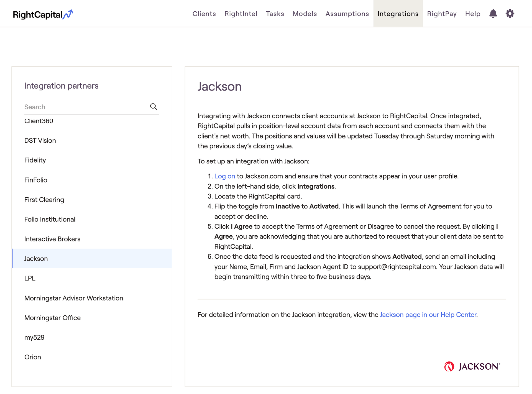The height and width of the screenshot is (394, 532).
Task: Click the Integration partners heading
Action: 61,86
